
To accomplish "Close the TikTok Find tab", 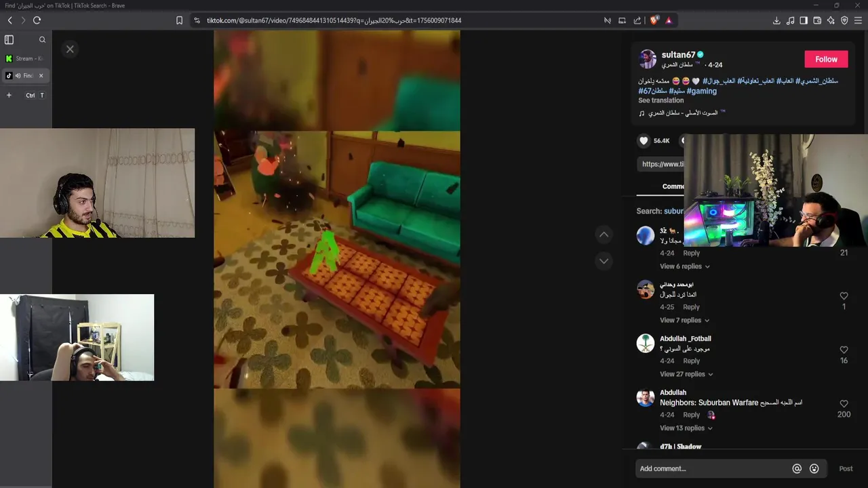I will (x=41, y=76).
